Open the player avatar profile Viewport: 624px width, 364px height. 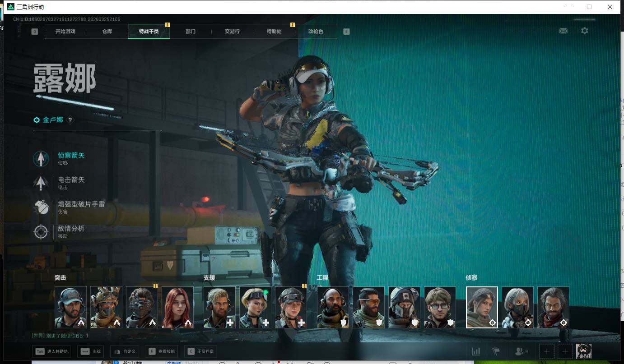pyautogui.click(x=584, y=351)
